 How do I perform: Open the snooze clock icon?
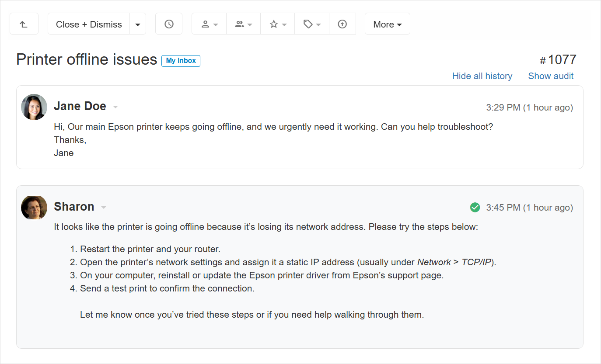[x=169, y=24]
